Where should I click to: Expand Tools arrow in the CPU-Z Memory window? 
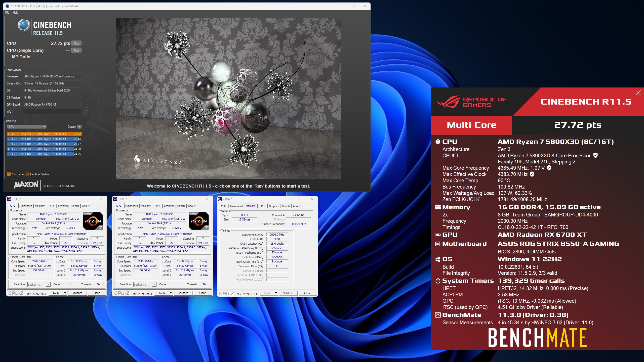click(276, 293)
